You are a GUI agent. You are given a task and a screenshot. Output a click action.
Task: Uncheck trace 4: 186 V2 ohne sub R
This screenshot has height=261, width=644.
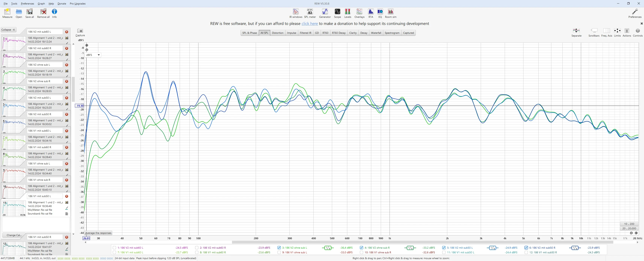pos(362,248)
